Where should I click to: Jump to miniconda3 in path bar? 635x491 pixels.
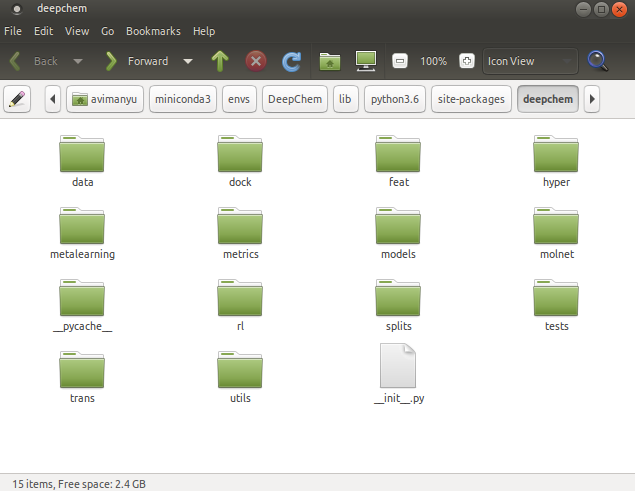pyautogui.click(x=183, y=99)
